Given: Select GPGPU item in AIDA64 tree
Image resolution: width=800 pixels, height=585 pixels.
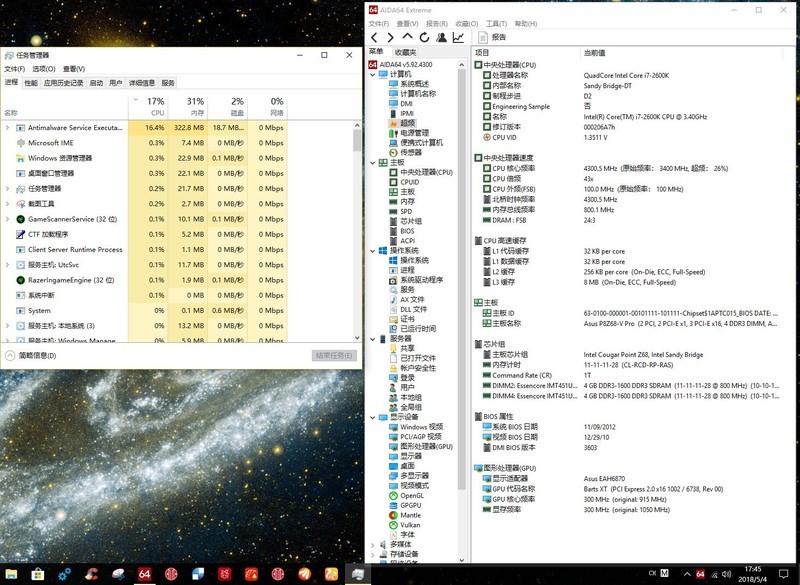Looking at the screenshot, I should point(405,505).
